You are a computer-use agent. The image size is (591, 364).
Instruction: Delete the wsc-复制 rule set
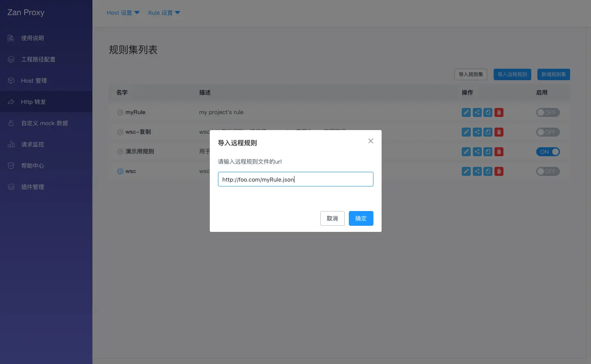coord(499,132)
